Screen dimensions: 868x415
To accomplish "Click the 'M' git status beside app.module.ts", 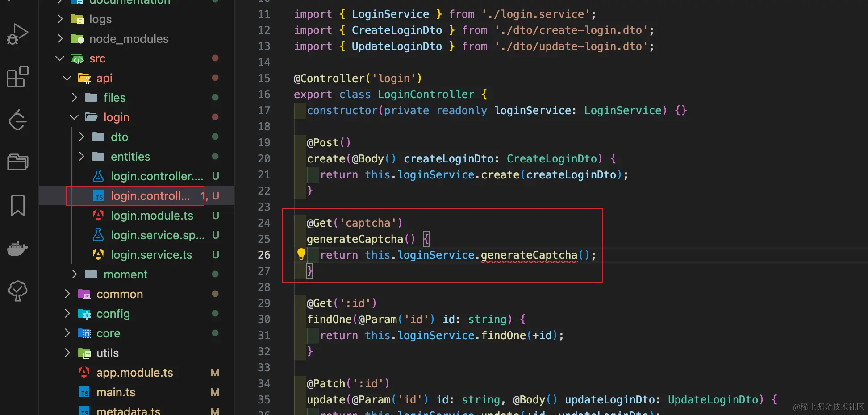I will [215, 373].
